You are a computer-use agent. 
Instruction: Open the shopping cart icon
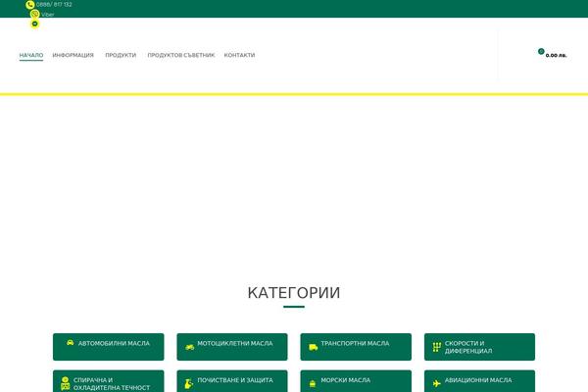(x=541, y=51)
